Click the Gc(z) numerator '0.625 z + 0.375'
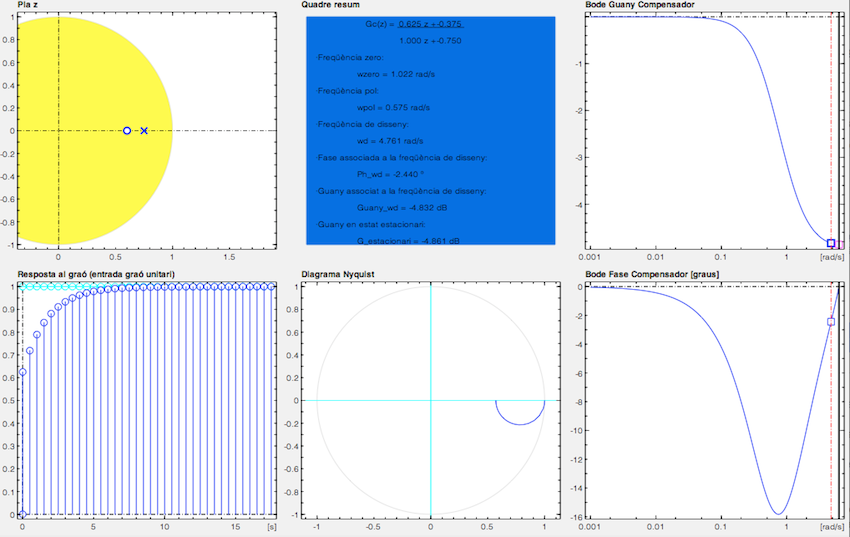This screenshot has height=537, width=850. 431,24
